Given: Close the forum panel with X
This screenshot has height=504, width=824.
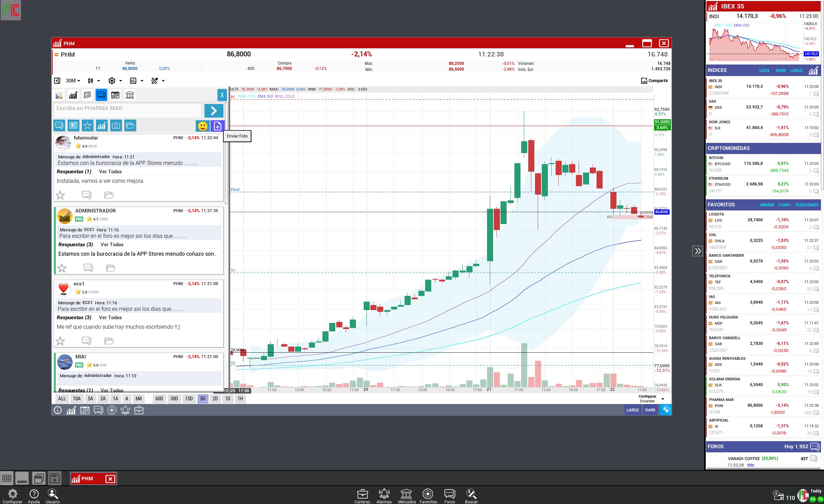Looking at the screenshot, I should click(x=222, y=95).
